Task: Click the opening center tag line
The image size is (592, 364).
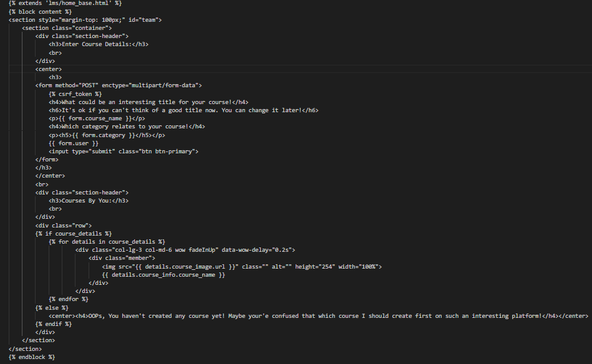Action: tap(48, 69)
